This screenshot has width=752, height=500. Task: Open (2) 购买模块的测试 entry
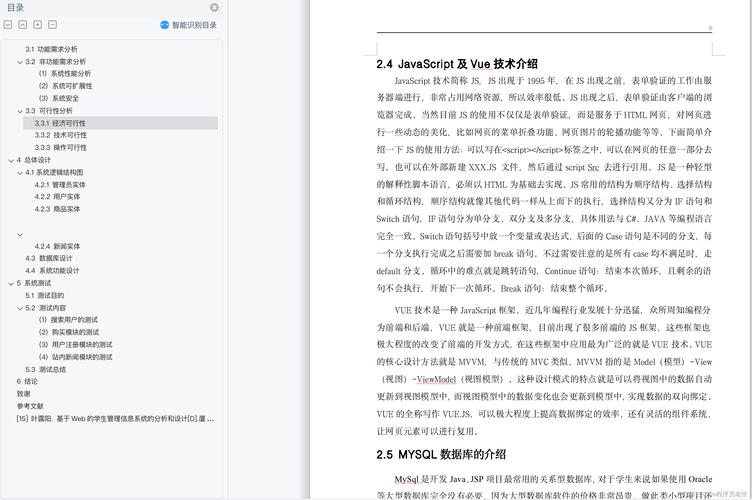(69, 332)
